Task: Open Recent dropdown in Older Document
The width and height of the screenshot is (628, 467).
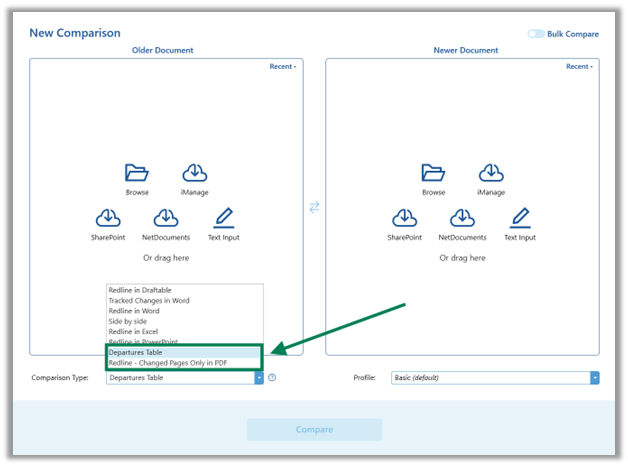Action: coord(283,66)
